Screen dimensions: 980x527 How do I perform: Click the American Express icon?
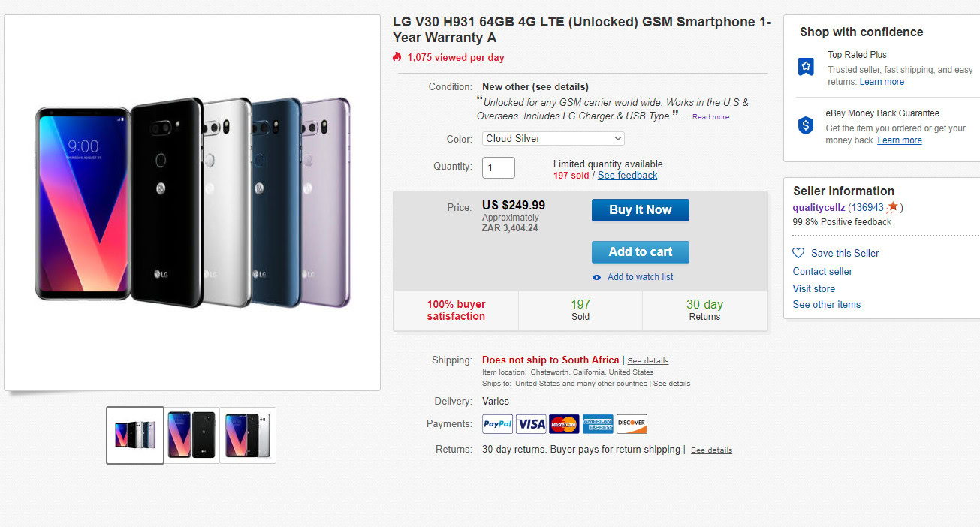point(598,424)
